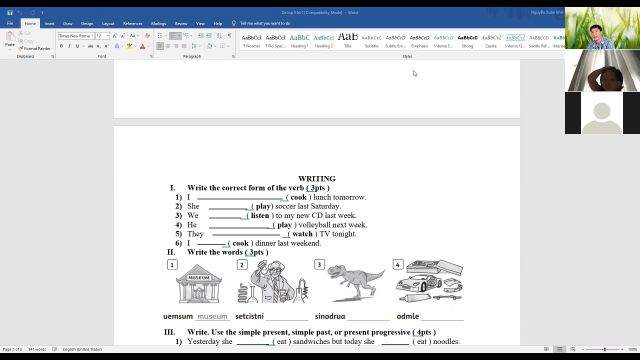Screen dimensions: 640x360
Task: Show paragraph marks with pilcrow icon
Action: click(229, 36)
